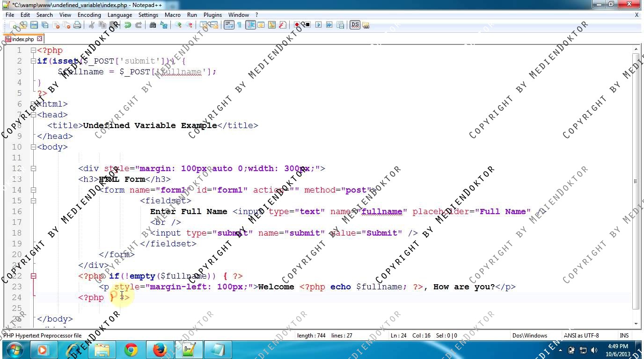Click the macro playback icon
The width and height of the screenshot is (644, 359).
point(319,25)
